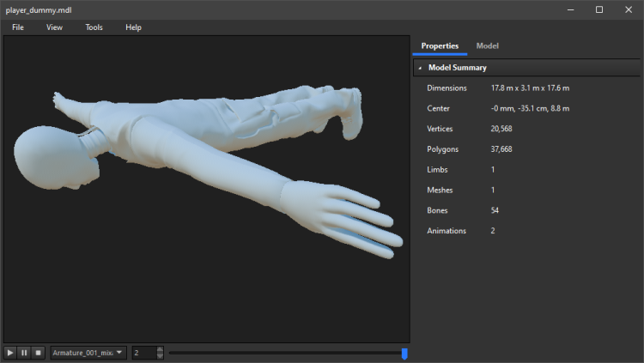This screenshot has height=363, width=644.
Task: Open the File menu
Action: [18, 27]
